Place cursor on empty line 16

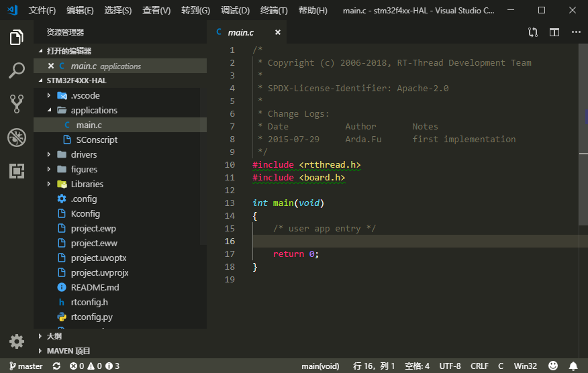[416, 241]
